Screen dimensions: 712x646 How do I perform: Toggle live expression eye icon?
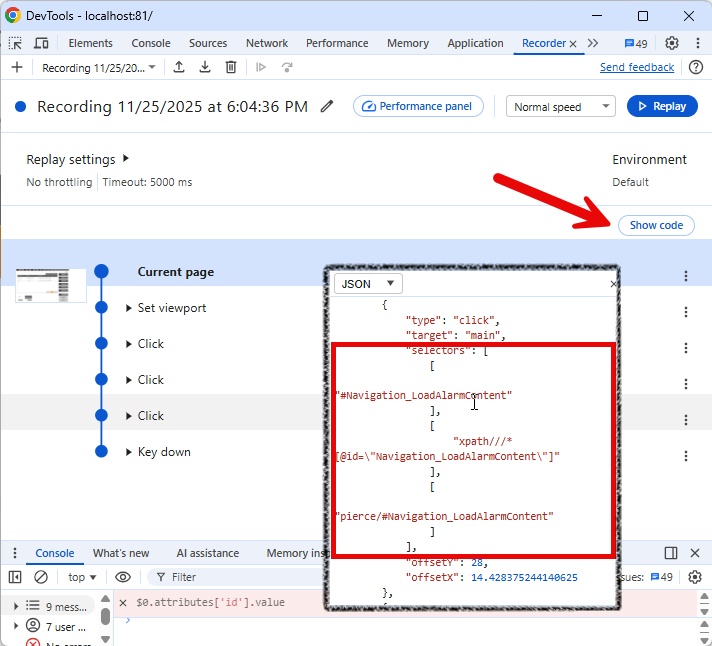(123, 577)
